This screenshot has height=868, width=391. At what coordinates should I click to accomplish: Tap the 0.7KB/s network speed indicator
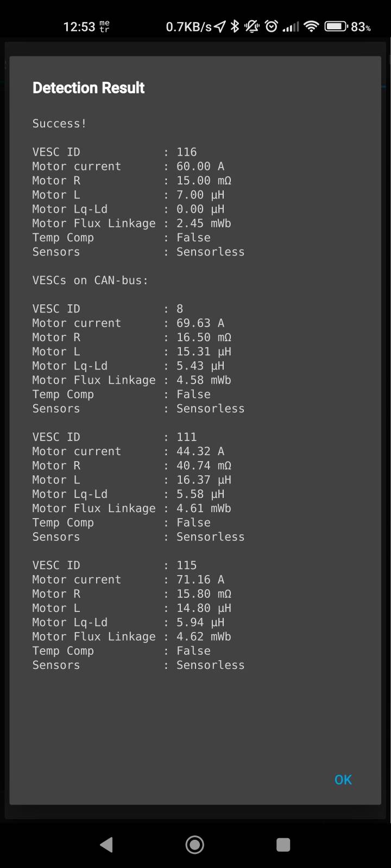[x=188, y=27]
